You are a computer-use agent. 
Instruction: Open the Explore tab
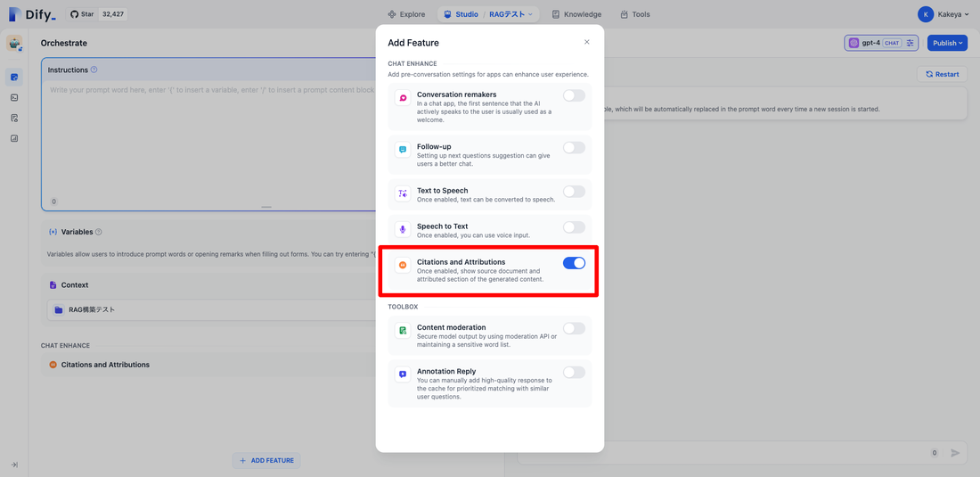(406, 14)
